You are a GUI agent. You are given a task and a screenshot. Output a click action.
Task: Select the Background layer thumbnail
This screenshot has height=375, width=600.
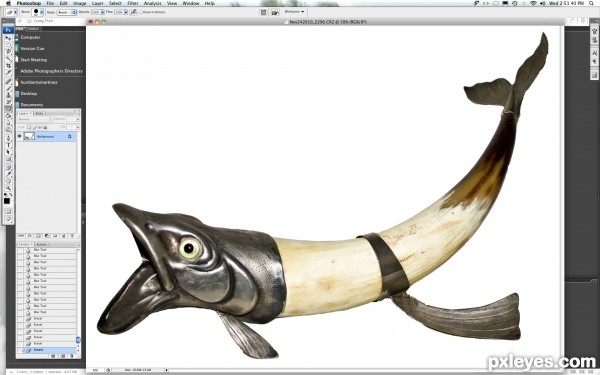point(29,136)
